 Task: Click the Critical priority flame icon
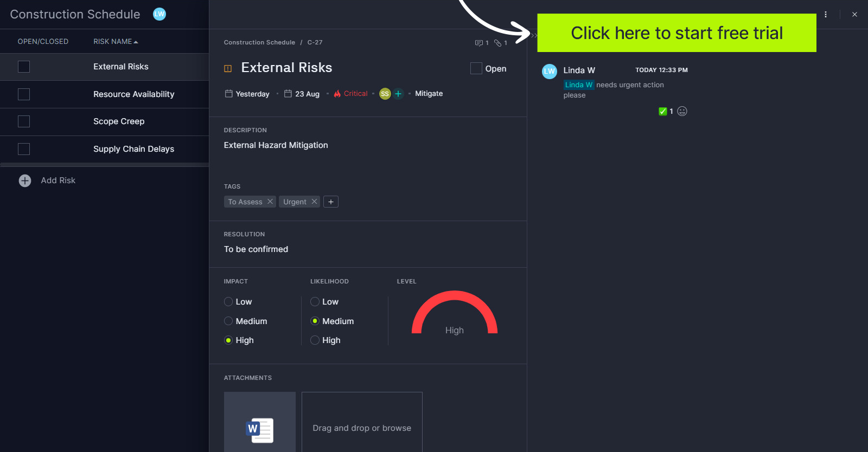tap(337, 94)
